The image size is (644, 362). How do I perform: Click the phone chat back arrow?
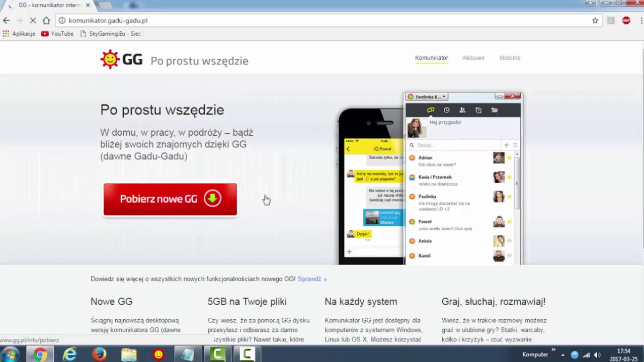348,149
